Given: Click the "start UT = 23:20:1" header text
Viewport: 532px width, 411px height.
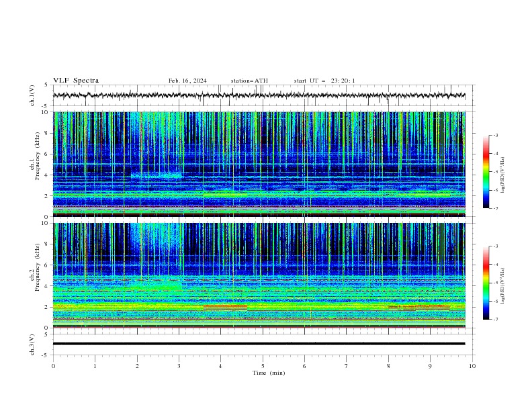Looking at the screenshot, I should pyautogui.click(x=324, y=81).
